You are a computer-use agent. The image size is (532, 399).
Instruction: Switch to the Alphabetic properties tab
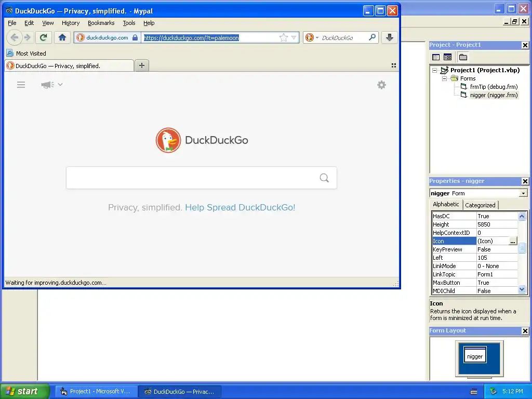click(x=446, y=204)
